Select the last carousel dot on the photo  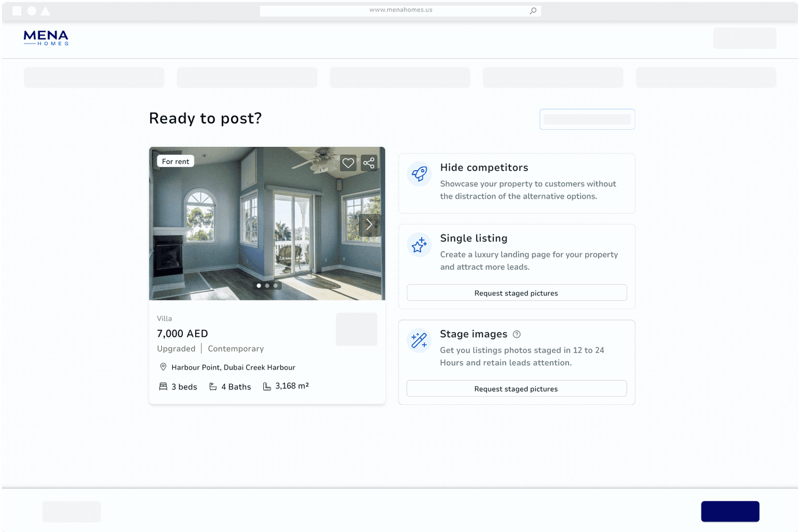point(275,286)
